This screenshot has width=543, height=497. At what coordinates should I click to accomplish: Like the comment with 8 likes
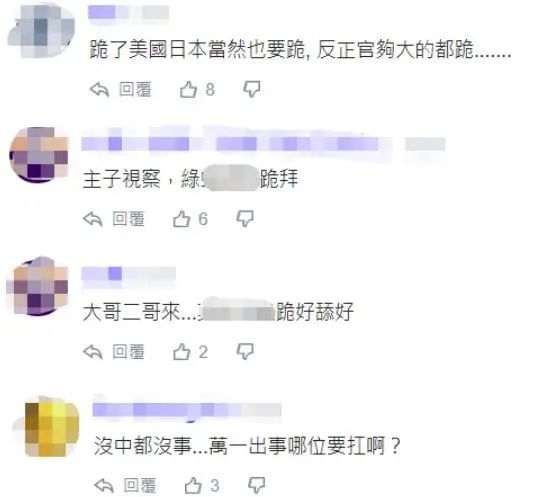188,89
